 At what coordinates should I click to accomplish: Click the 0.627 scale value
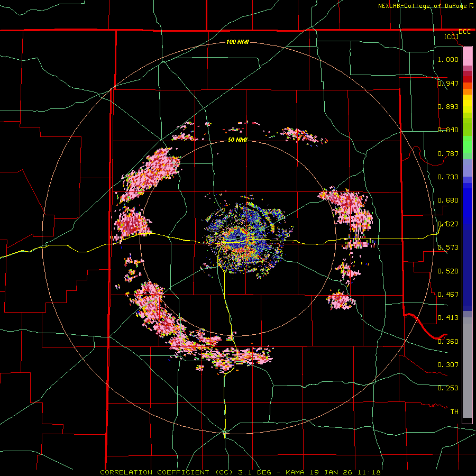448,224
